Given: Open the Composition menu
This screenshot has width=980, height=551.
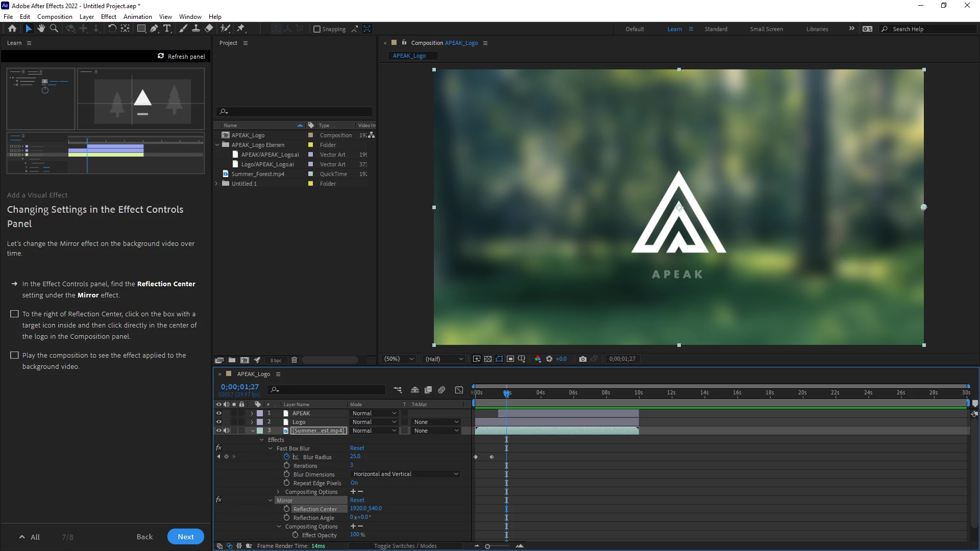Looking at the screenshot, I should tap(55, 16).
